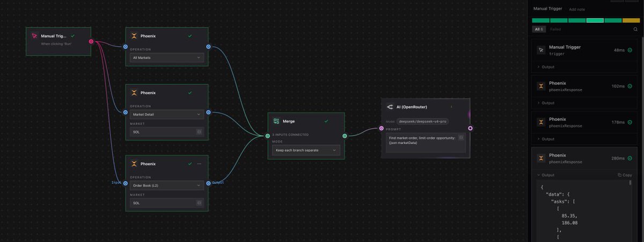The width and height of the screenshot is (644, 242).
Task: Open the Order Book (L2) operation dropdown
Action: coord(167,185)
